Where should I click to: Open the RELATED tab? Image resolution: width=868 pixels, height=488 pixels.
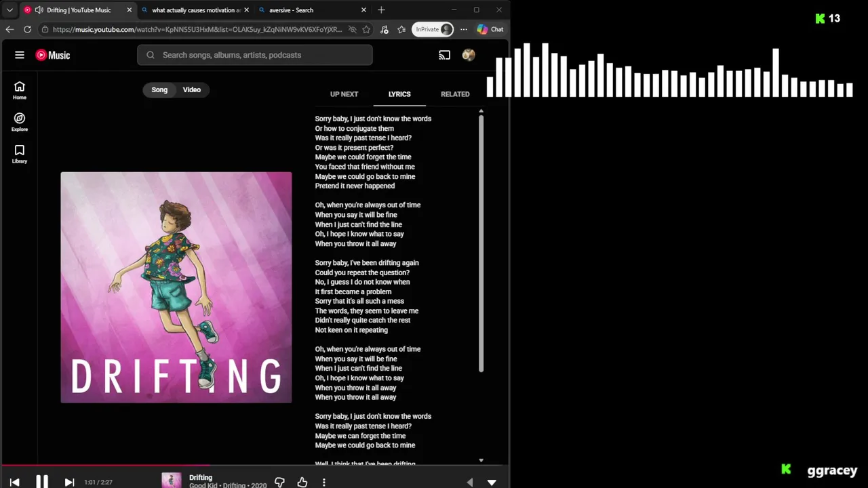(x=455, y=94)
